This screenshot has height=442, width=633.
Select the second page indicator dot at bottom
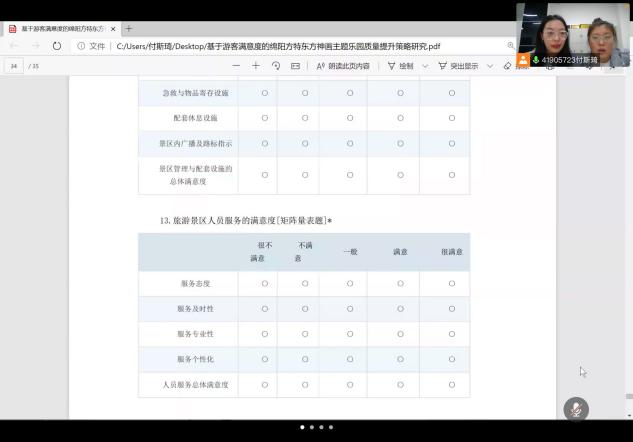coord(312,427)
